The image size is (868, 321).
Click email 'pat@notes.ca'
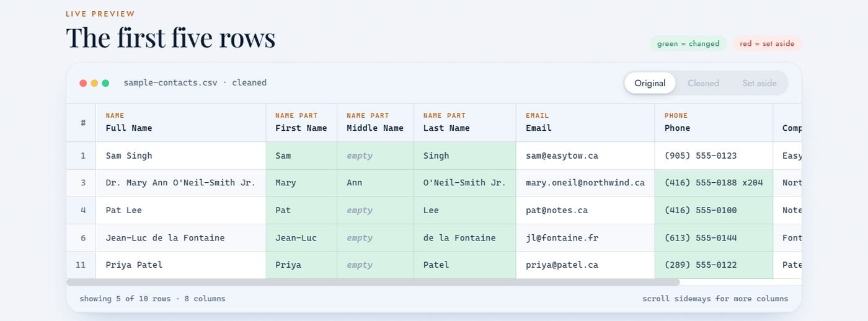click(x=585, y=210)
